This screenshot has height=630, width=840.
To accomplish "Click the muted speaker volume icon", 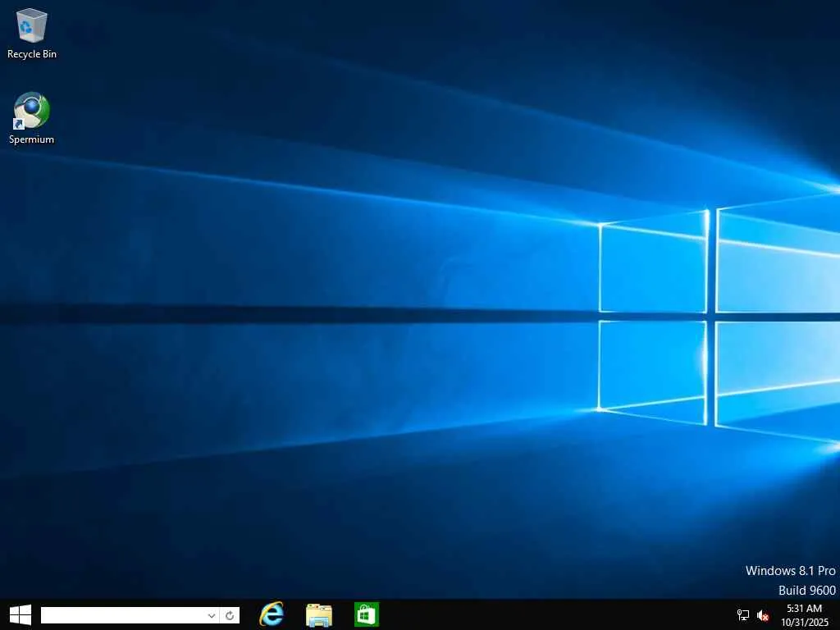I will point(763,615).
